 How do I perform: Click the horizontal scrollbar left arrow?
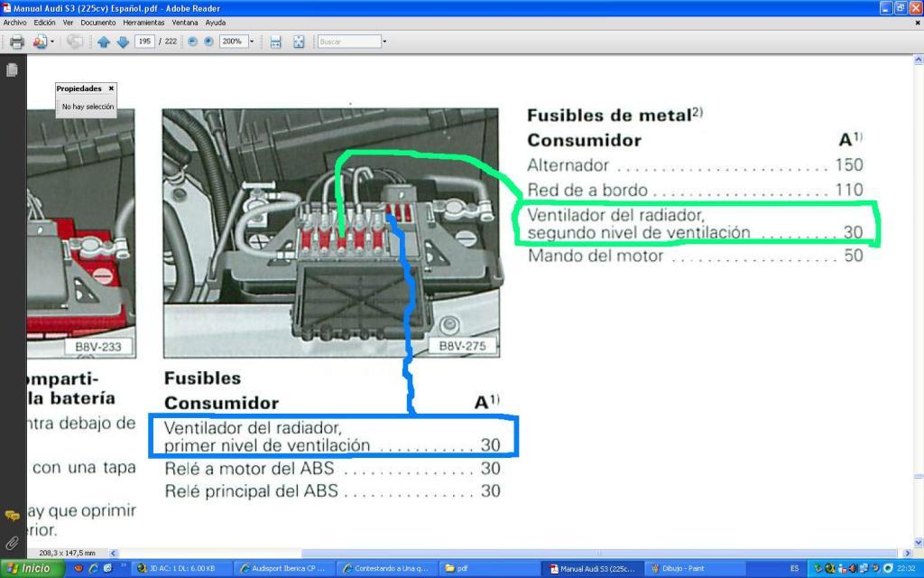point(113,554)
